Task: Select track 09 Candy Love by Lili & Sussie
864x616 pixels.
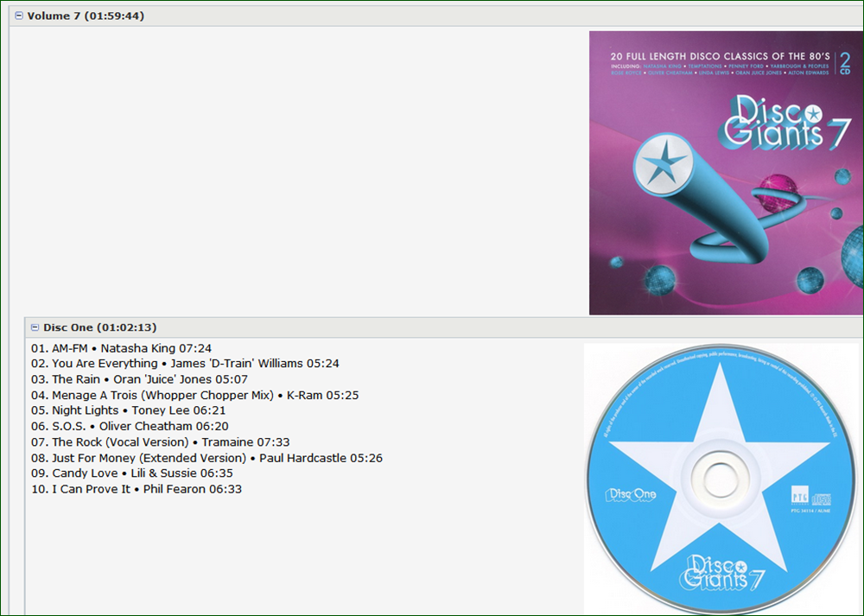Action: [132, 473]
